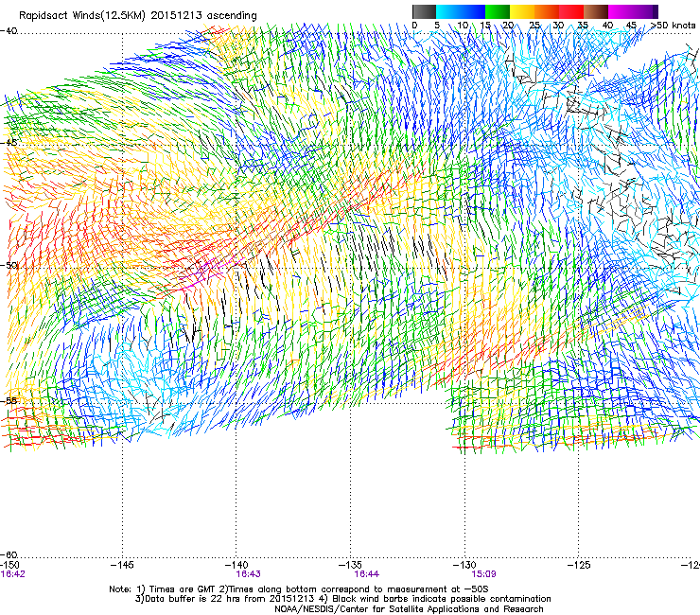Screen dimensions: 700x615
Task: Click the -50 latitude axis label
Action: point(9,265)
